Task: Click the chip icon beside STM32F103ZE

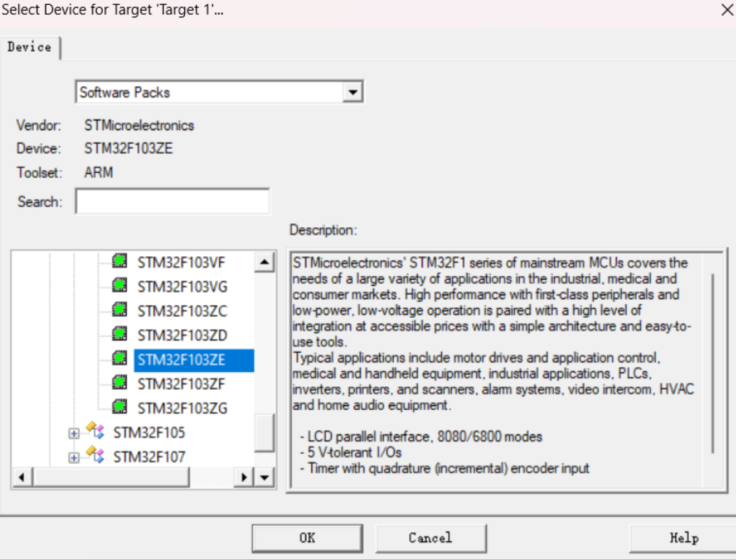Action: pos(120,358)
